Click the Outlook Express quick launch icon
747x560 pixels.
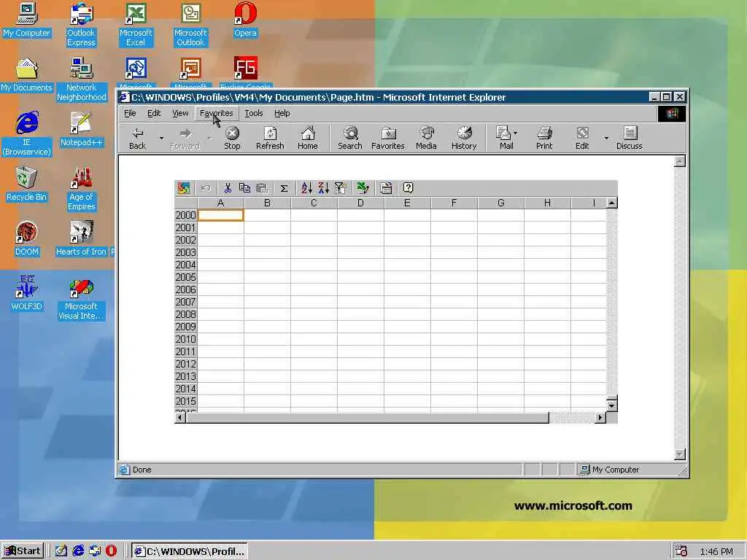[x=95, y=551]
